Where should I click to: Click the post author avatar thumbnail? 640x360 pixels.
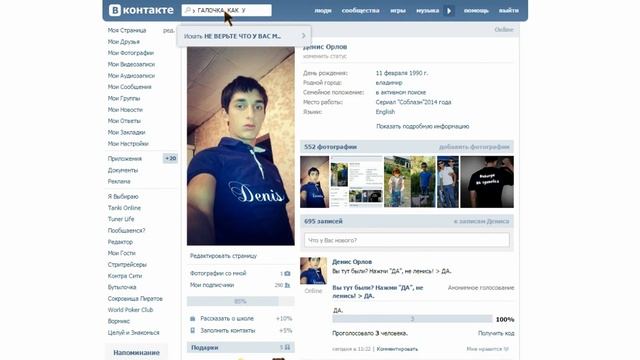313,271
